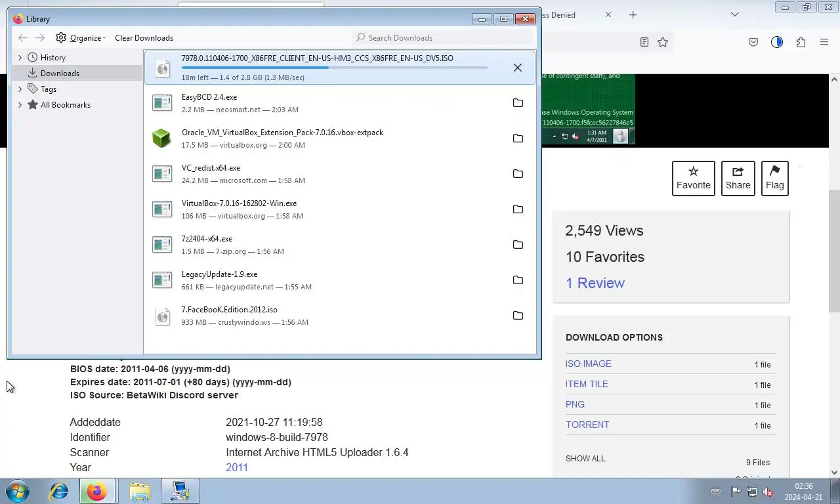Viewport: 840px width, 504px height.
Task: Show LegacyUpdate-1.9.exe in folder
Action: (x=518, y=280)
